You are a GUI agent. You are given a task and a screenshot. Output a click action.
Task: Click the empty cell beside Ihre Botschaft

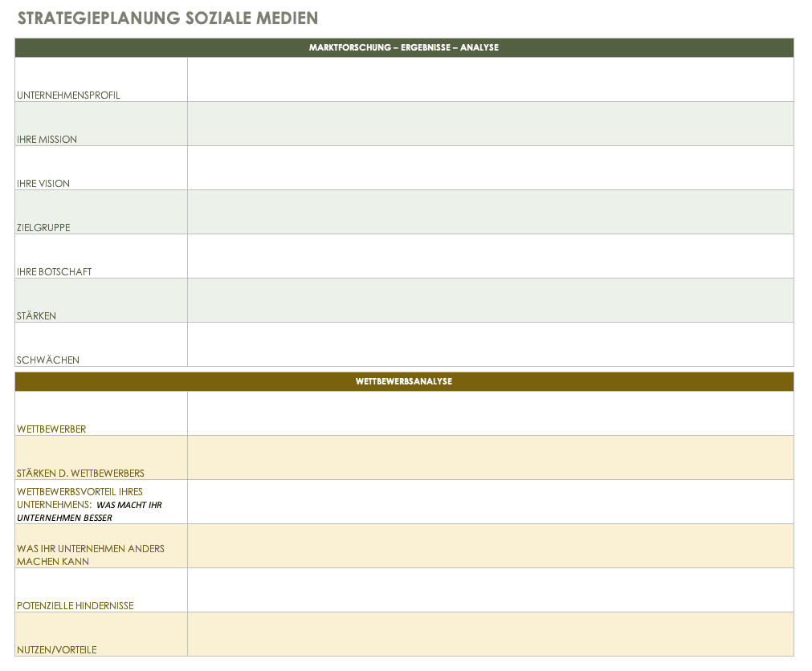tap(490, 256)
